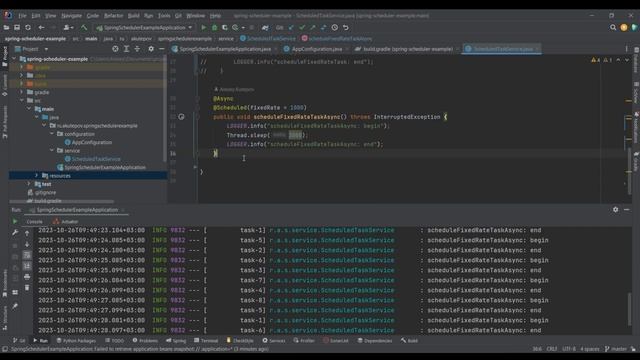Viewport: 640px width, 360px height.
Task: Select ScheduledTaskService in project tree
Action: (92, 159)
